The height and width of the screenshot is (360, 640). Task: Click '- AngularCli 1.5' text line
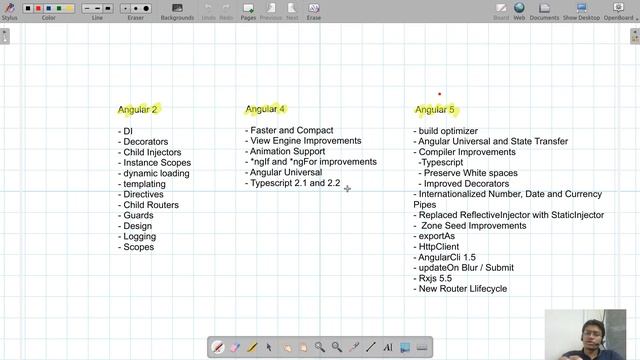(444, 257)
